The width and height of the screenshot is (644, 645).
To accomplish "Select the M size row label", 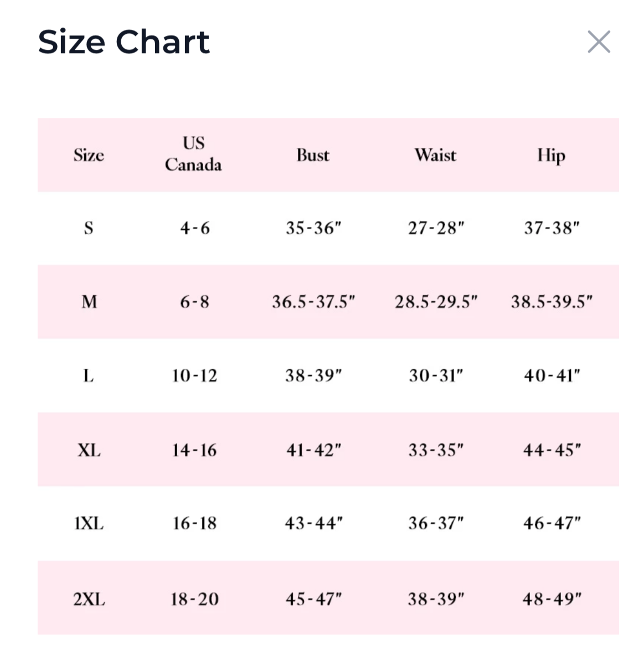I will coord(89,302).
